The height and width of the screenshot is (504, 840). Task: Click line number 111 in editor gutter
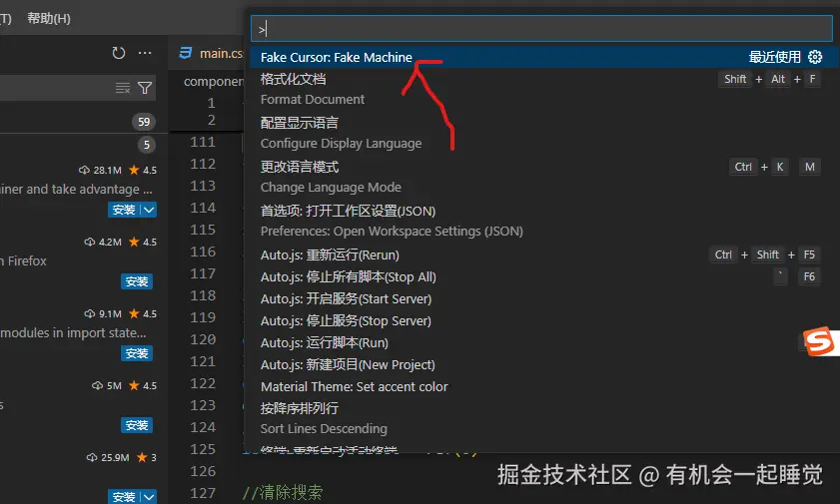coord(203,142)
